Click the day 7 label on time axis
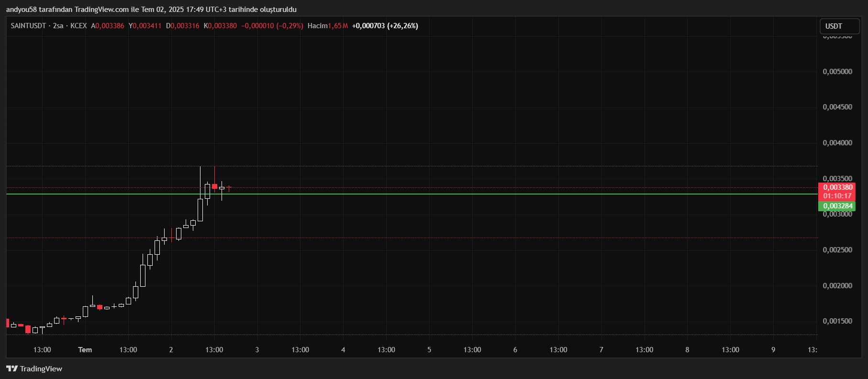This screenshot has height=379, width=868. pos(601,350)
